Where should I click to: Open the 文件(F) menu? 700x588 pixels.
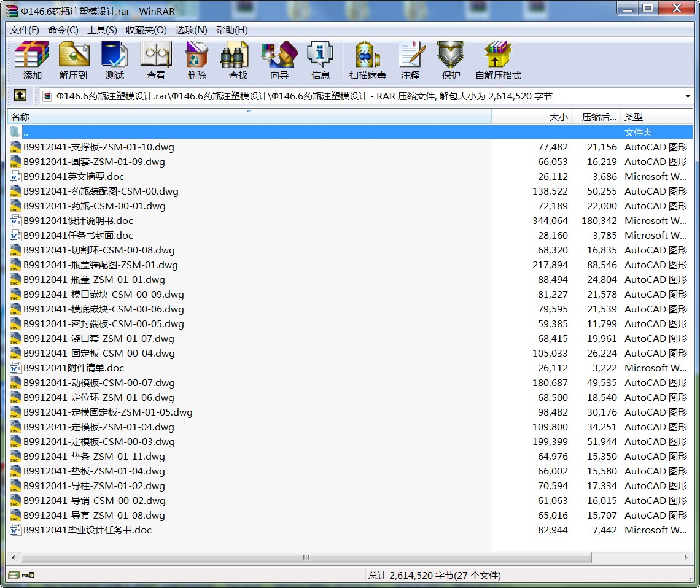[x=24, y=30]
